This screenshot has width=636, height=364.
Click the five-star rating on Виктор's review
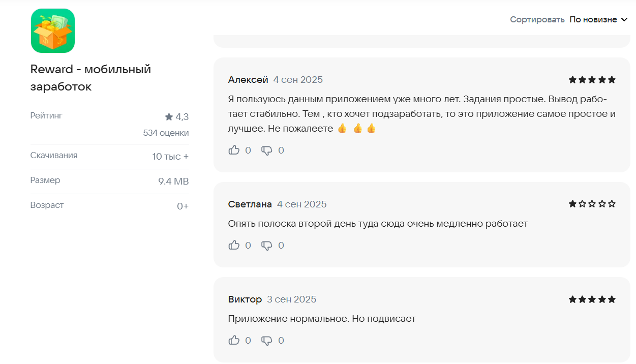(592, 299)
